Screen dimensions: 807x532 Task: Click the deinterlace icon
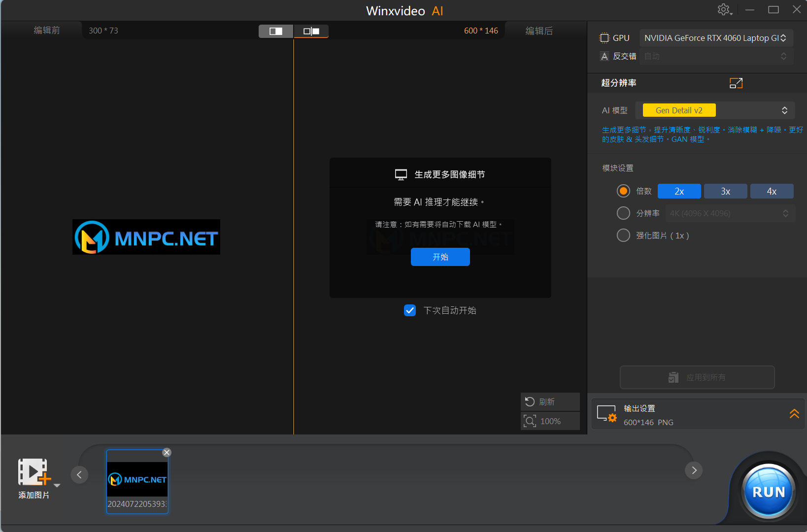coord(605,56)
